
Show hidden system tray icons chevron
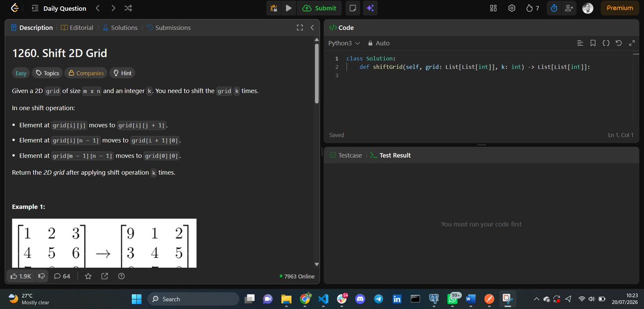tap(536, 299)
